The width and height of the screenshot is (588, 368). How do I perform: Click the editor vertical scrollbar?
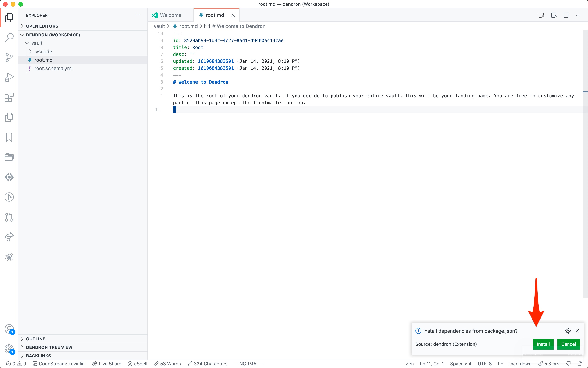[x=585, y=164]
